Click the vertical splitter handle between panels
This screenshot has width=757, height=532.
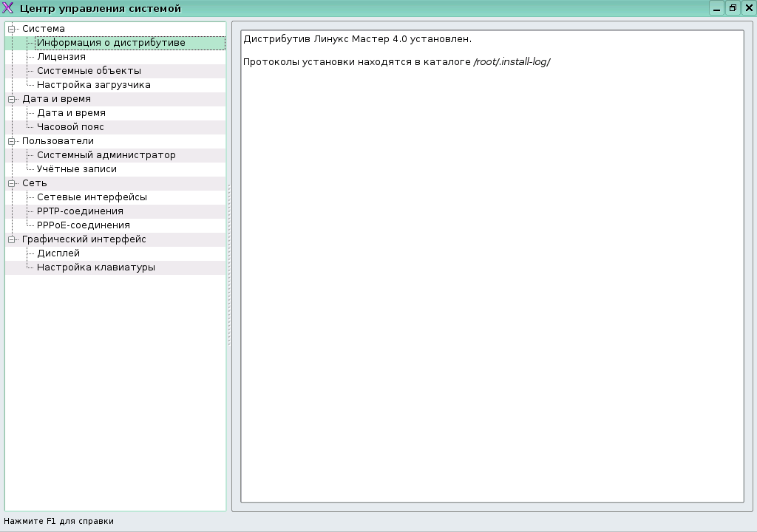[x=229, y=266]
